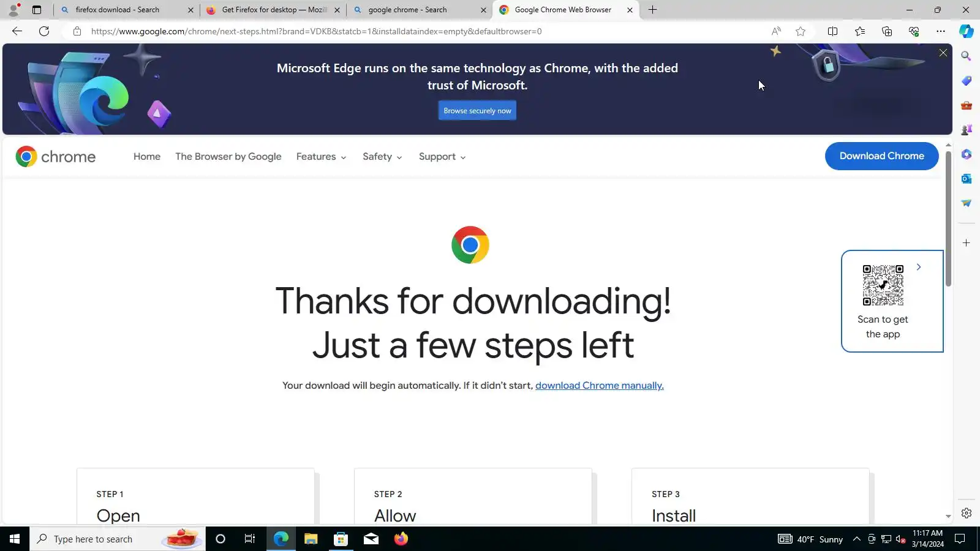Image resolution: width=980 pixels, height=551 pixels.
Task: Open Mail app from taskbar
Action: pos(371,539)
